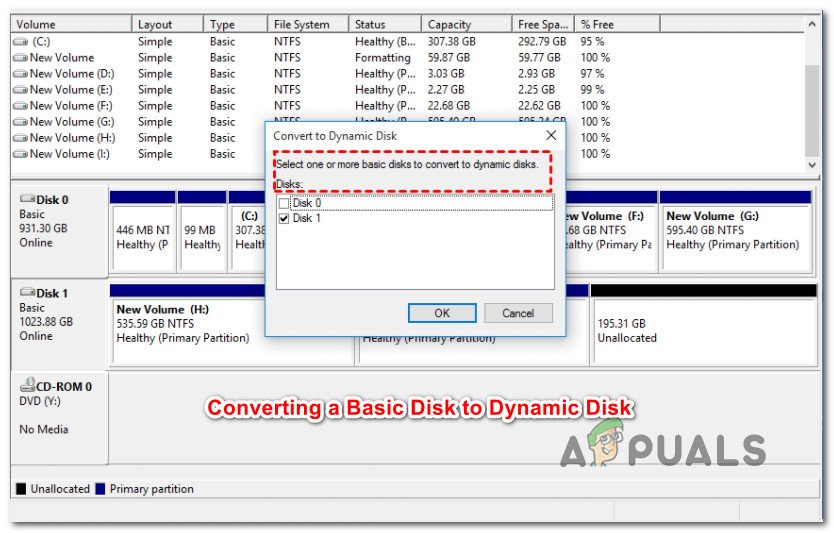Screen dimensions: 834x533
Task: Select the Disk 1 Basic 1023.88 GB label
Action: pyautogui.click(x=59, y=324)
